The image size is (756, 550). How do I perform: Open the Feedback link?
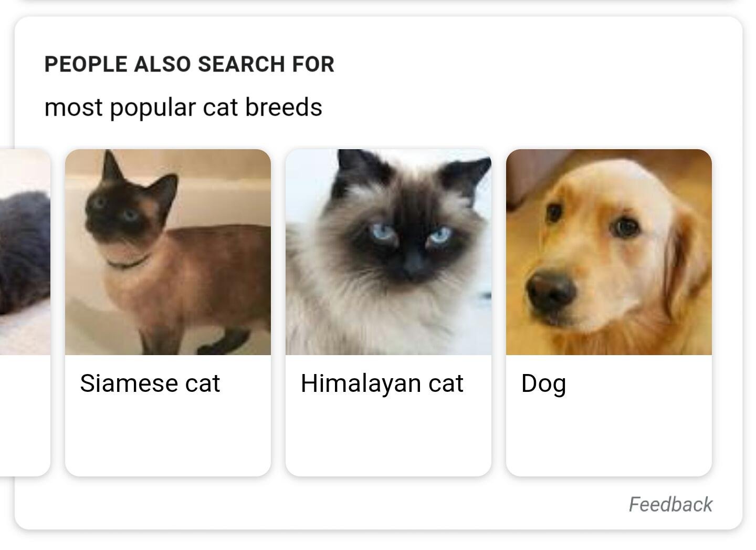(670, 504)
